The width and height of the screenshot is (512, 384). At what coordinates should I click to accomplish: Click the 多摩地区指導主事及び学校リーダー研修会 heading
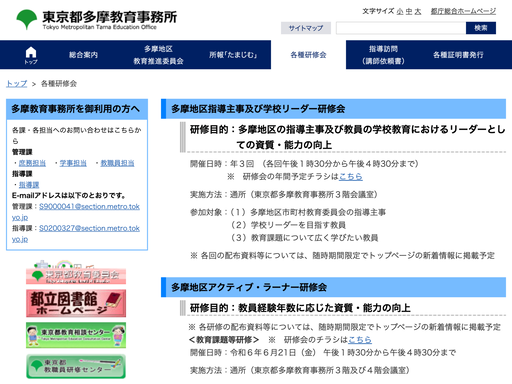pyautogui.click(x=258, y=109)
